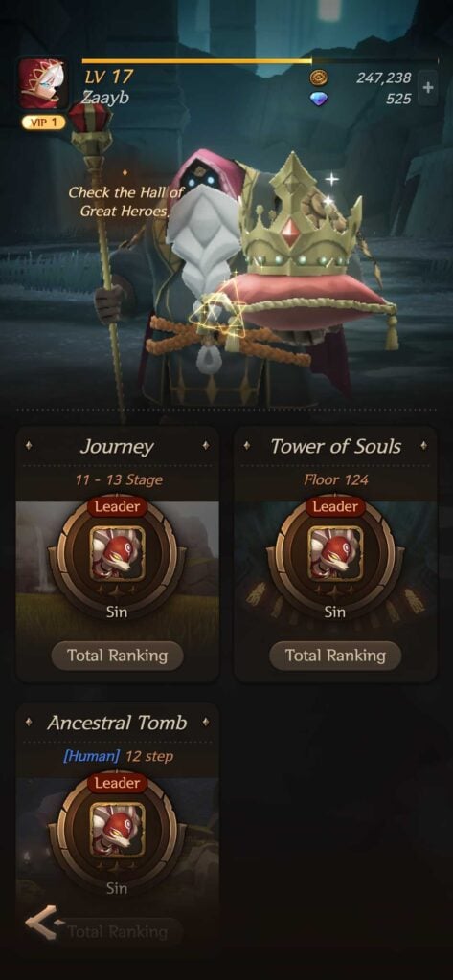Tap the experience progress bar

click(260, 61)
